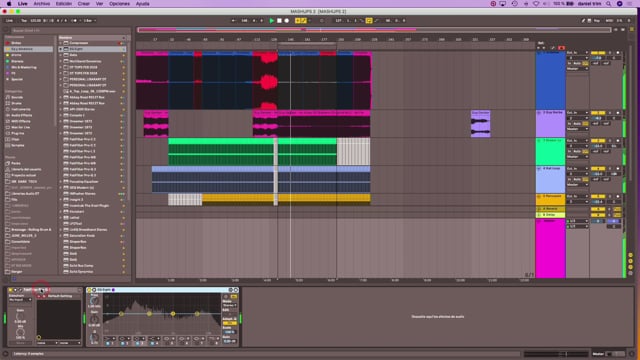
Task: Select Sounds category in browser
Action: (17, 98)
